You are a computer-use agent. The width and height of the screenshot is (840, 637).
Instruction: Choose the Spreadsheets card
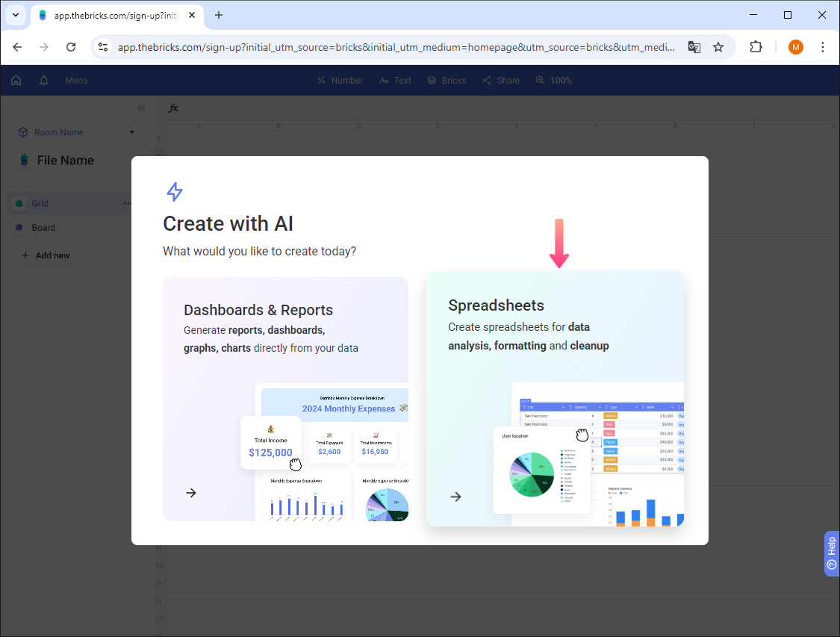[555, 399]
